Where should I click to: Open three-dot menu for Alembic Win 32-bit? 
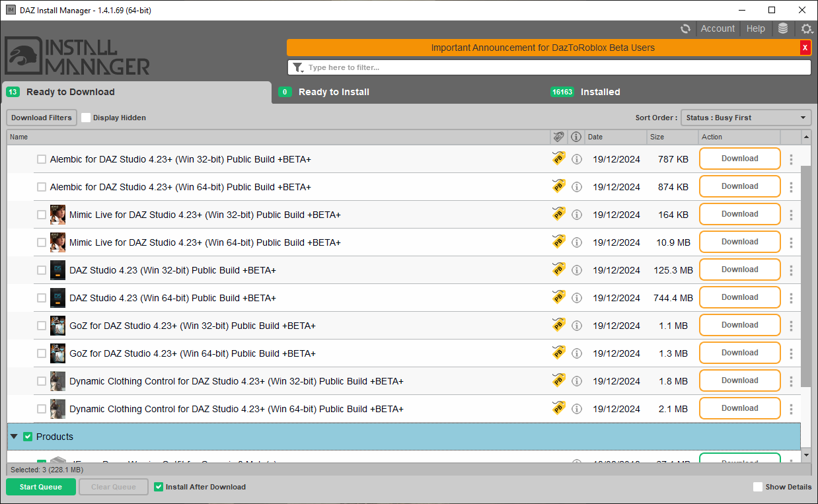click(x=791, y=159)
